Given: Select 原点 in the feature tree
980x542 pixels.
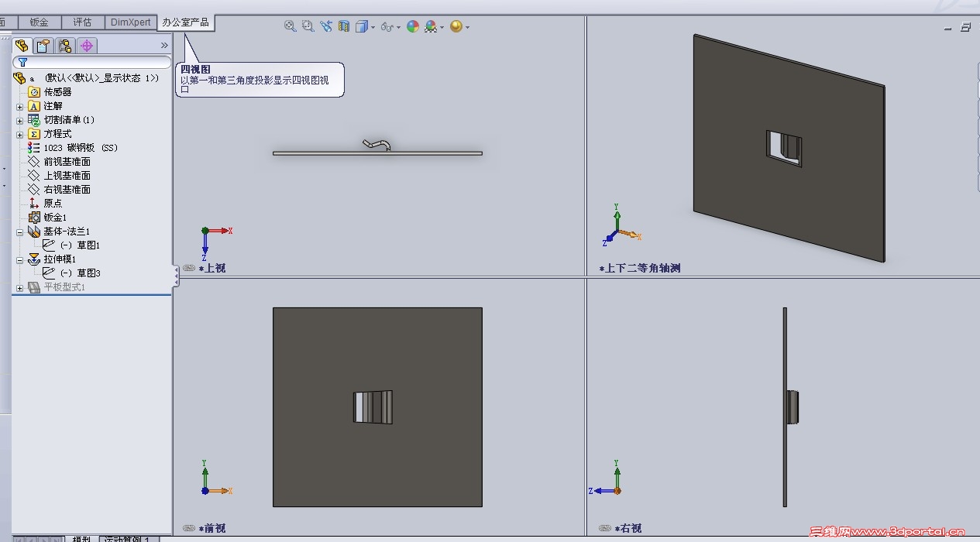Looking at the screenshot, I should point(52,203).
